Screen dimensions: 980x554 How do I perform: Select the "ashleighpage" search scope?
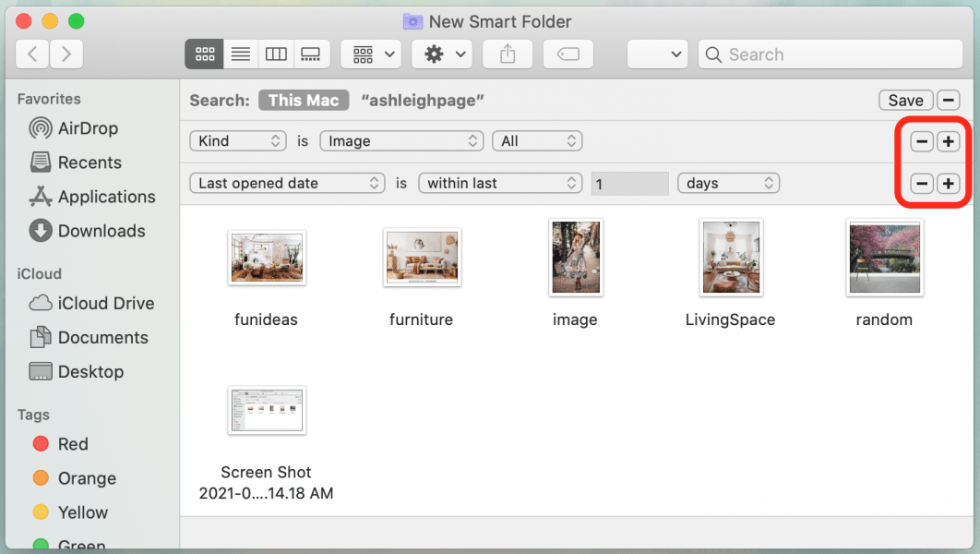tap(423, 100)
